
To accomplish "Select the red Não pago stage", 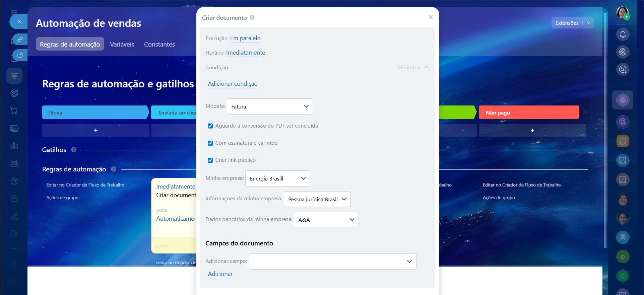I will 529,113.
